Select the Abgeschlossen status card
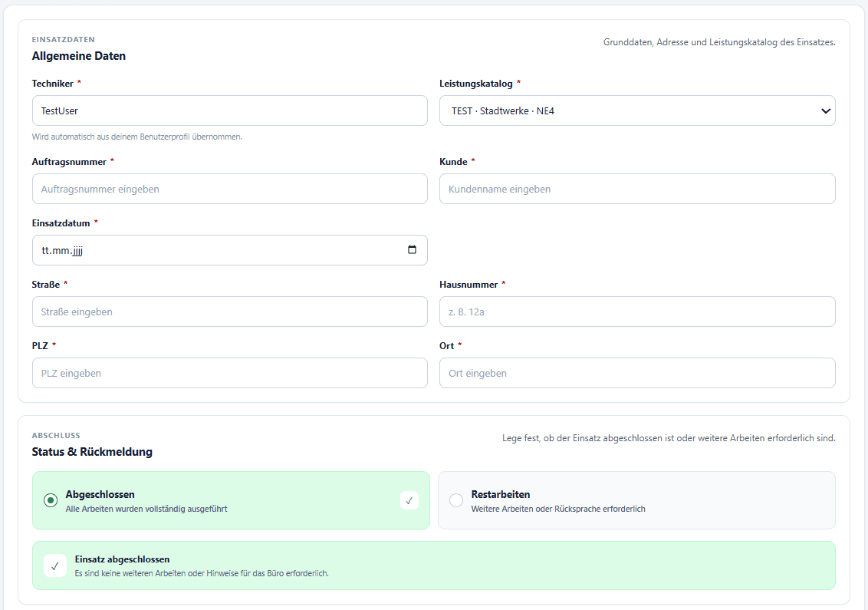This screenshot has height=610, width=868. 231,500
